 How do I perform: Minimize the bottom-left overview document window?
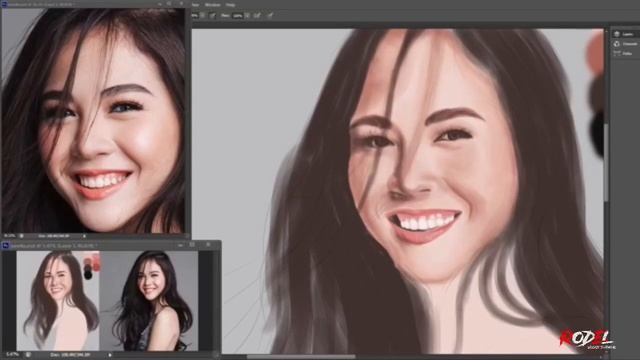[x=180, y=245]
